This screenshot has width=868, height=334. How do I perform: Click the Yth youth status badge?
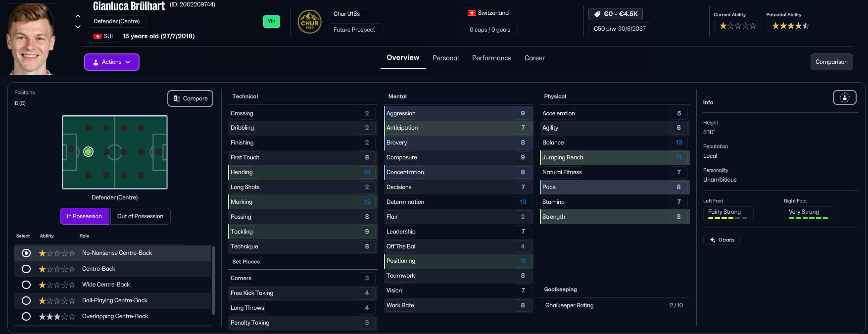coord(272,21)
